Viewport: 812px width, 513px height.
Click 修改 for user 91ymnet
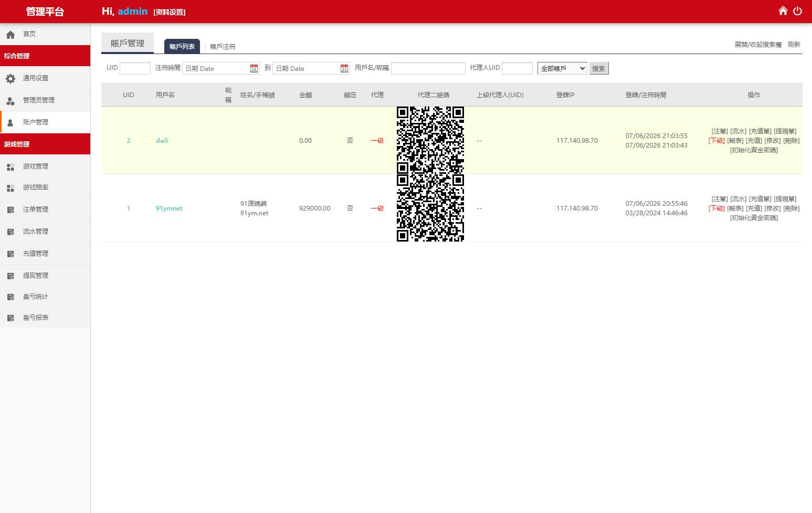[773, 208]
